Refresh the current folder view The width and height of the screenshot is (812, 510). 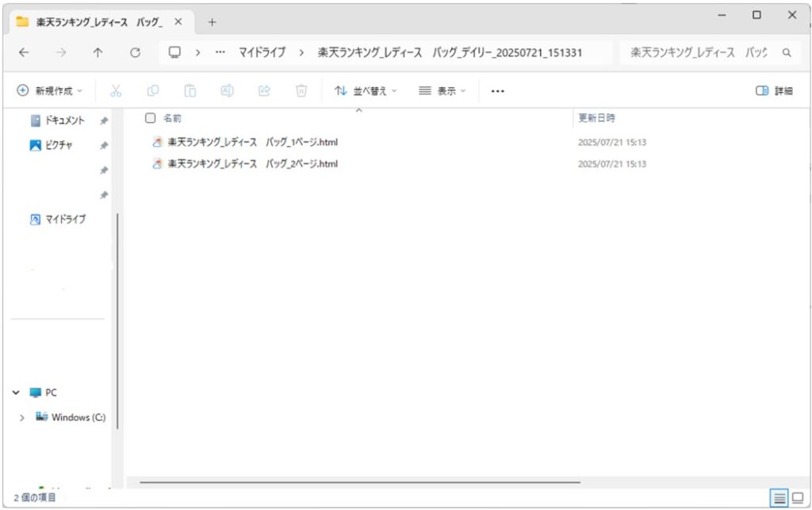pyautogui.click(x=135, y=52)
